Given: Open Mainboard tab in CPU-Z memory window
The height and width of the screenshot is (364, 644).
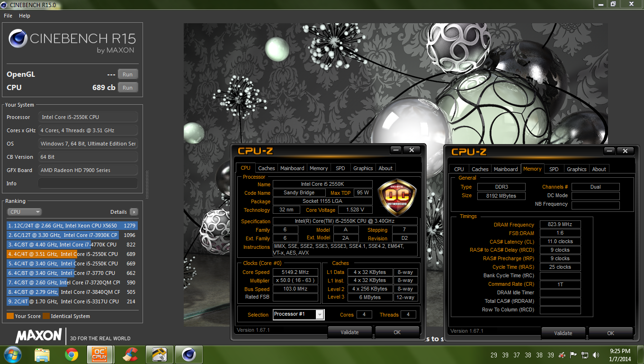Looking at the screenshot, I should point(506,169).
